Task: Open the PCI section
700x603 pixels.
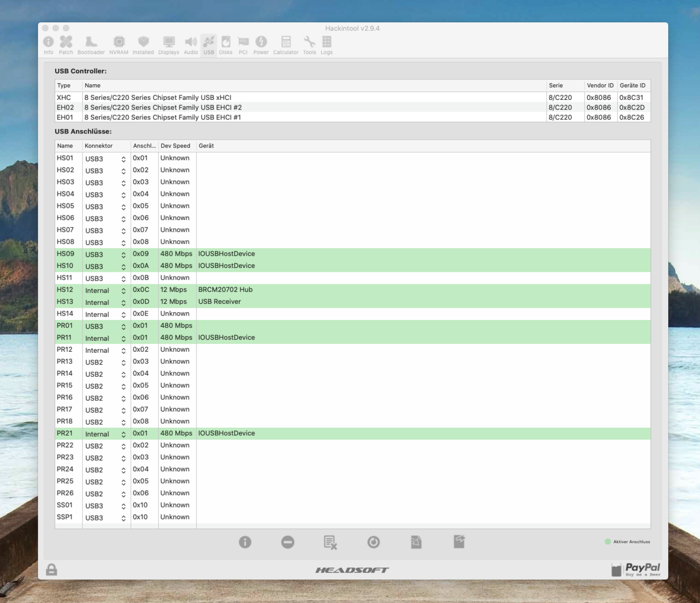Action: pyautogui.click(x=243, y=45)
